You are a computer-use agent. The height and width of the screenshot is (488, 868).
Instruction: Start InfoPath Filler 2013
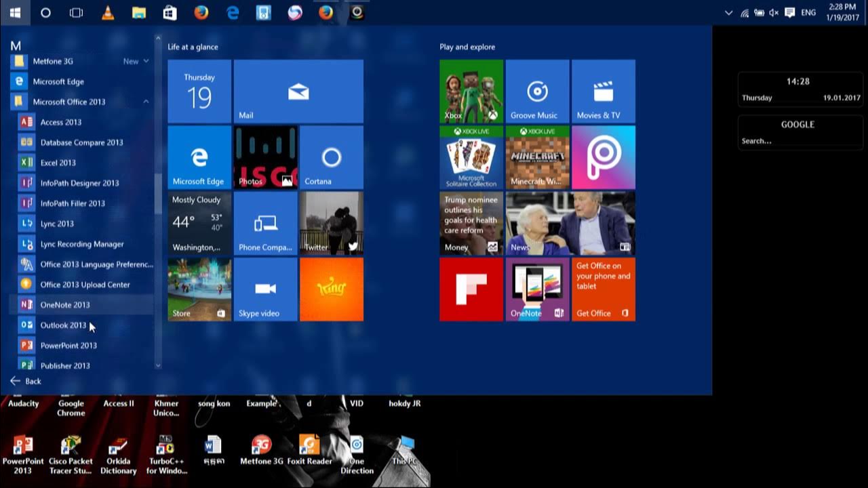81,203
